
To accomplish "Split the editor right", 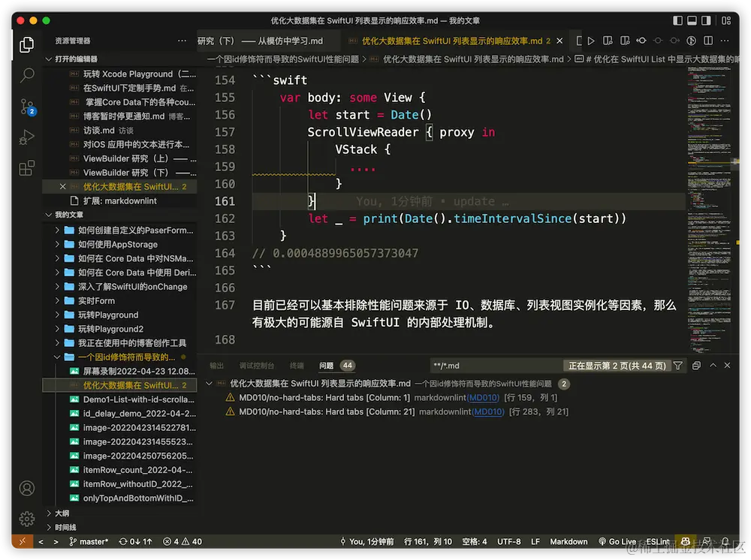I will pyautogui.click(x=708, y=41).
